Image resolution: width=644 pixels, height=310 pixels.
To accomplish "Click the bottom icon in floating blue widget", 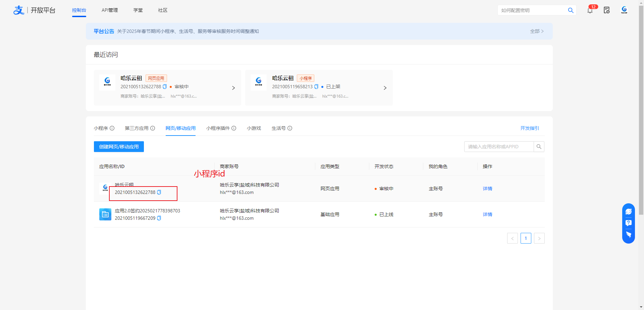I will (x=629, y=235).
